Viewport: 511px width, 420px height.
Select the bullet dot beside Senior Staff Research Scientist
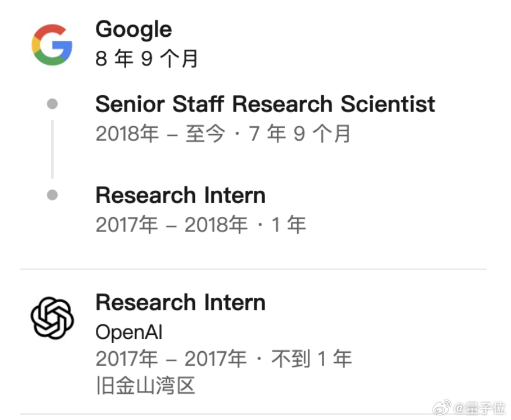pos(52,104)
